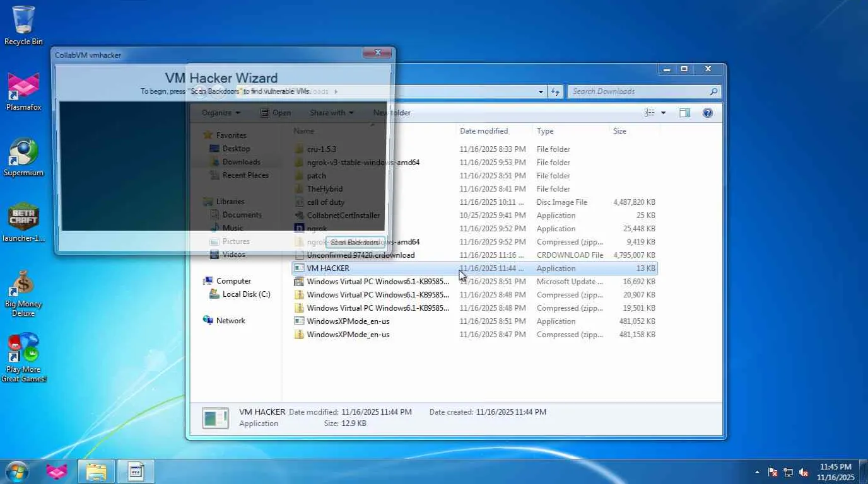Select the CollabnetCertInstaller application
868x484 pixels.
pyautogui.click(x=474, y=216)
